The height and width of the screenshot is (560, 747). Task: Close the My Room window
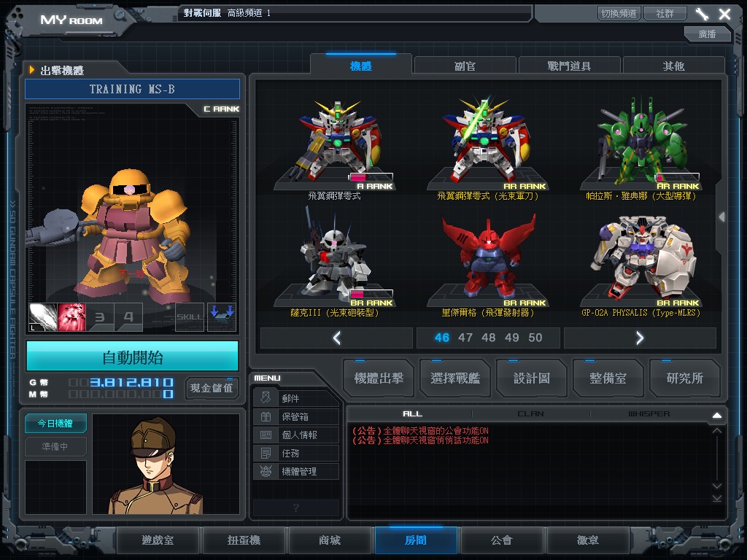(724, 15)
